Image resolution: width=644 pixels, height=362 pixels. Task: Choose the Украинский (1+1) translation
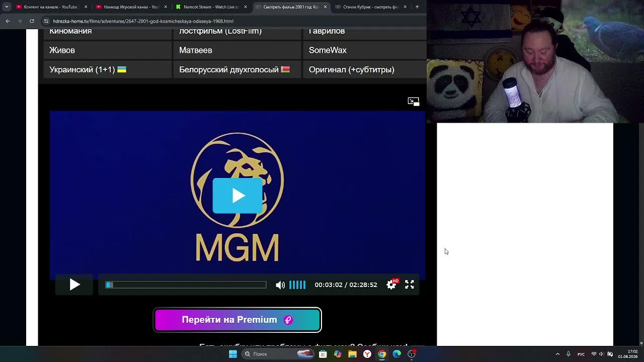(x=107, y=69)
